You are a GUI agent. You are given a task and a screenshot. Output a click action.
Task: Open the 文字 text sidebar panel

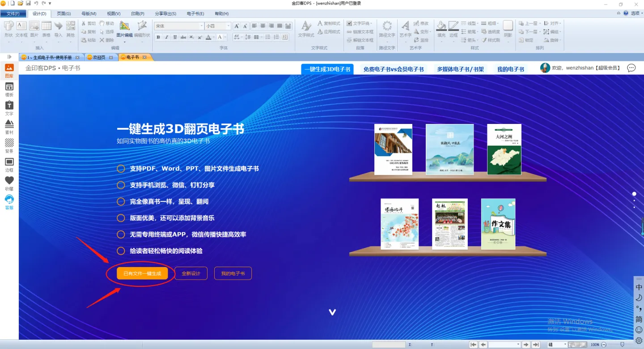pos(9,108)
